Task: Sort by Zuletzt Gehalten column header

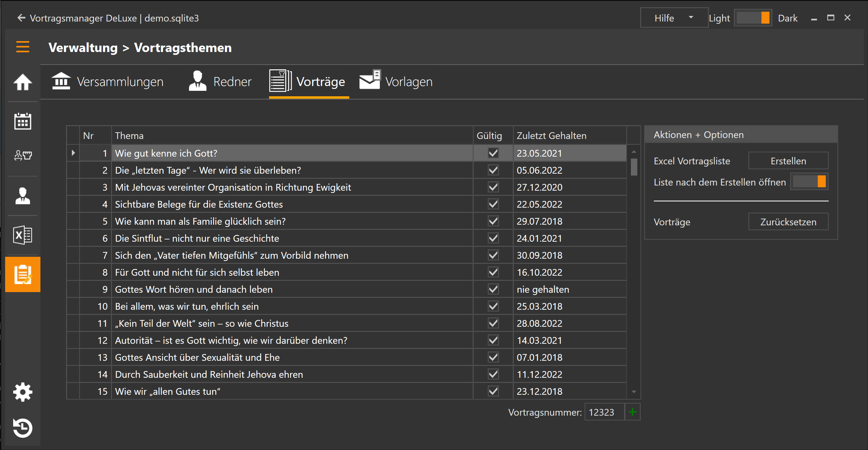Action: point(570,135)
